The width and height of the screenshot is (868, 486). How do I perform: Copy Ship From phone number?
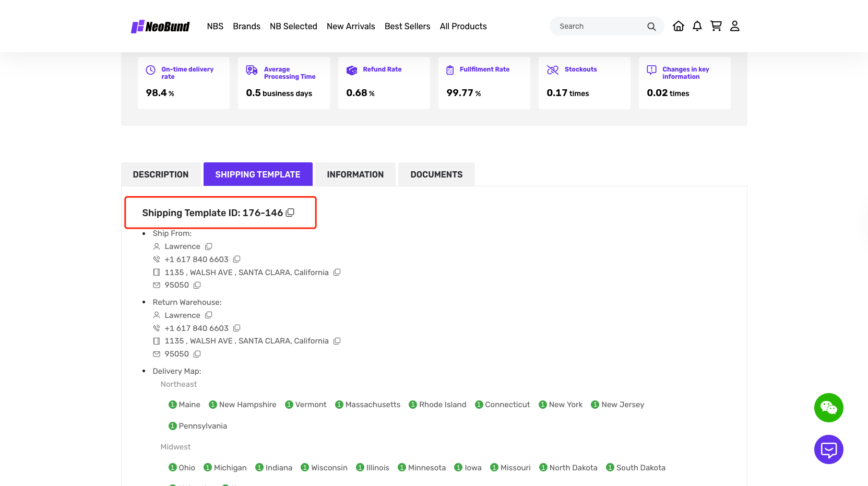click(236, 259)
